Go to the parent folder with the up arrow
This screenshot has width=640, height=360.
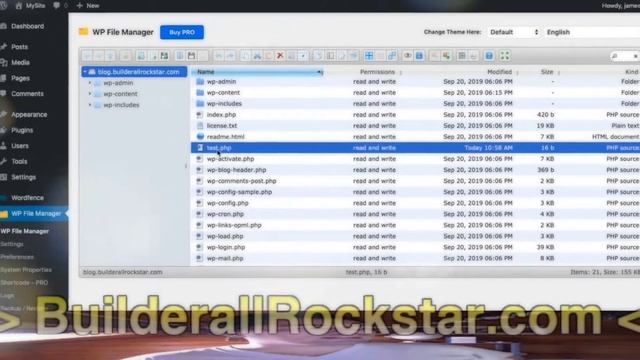[x=110, y=56]
